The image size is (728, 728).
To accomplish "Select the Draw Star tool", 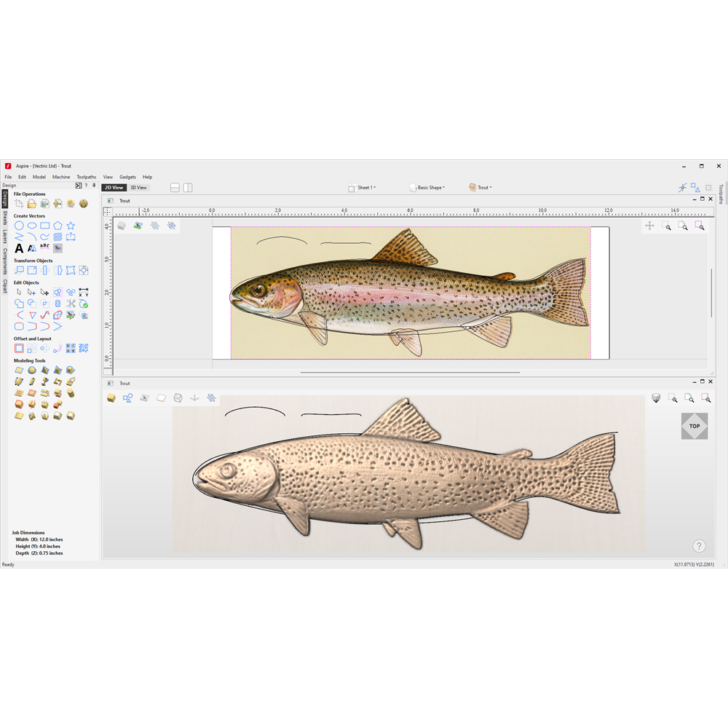I will [71, 226].
